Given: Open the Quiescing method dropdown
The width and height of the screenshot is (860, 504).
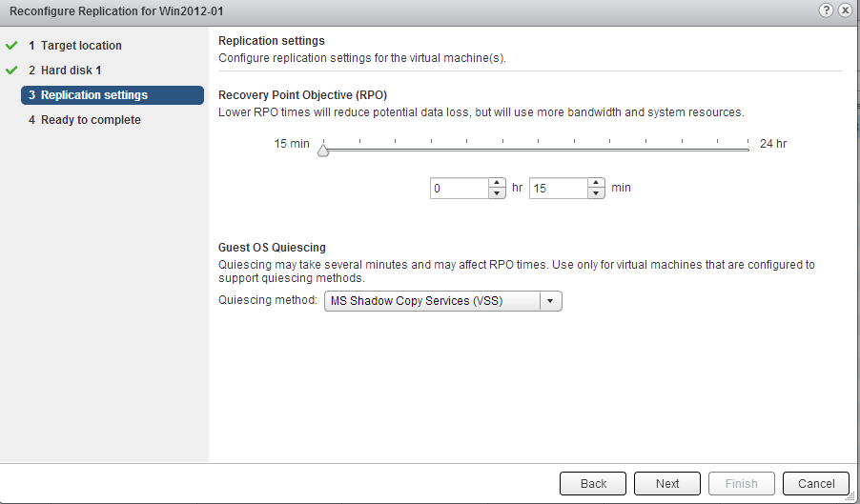Looking at the screenshot, I should [x=432, y=301].
